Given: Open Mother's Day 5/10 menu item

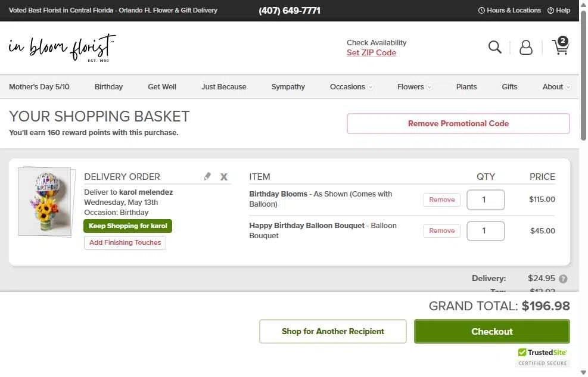Looking at the screenshot, I should click(39, 87).
